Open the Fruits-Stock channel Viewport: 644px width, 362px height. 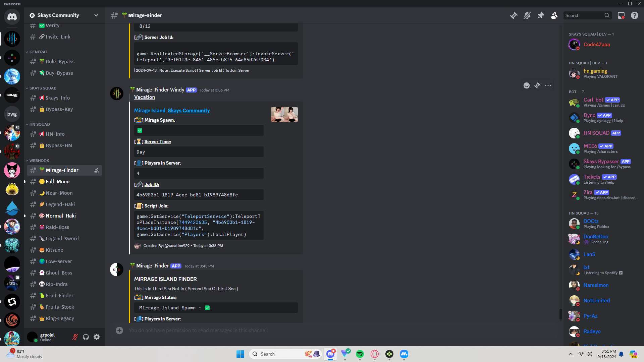click(x=64, y=307)
